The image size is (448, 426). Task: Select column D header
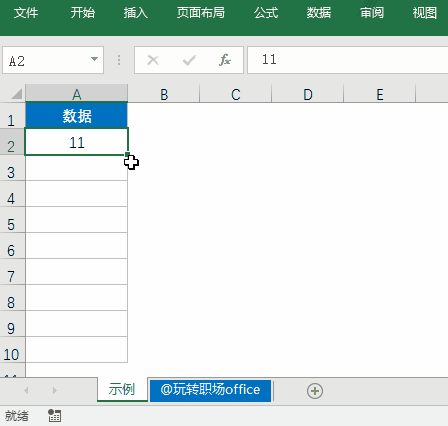click(x=308, y=94)
